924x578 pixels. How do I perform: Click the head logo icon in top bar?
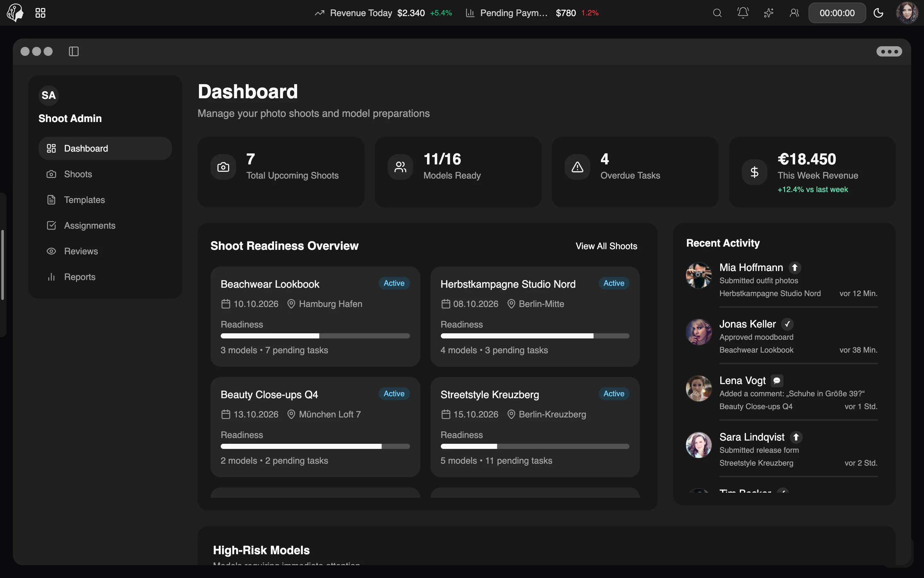pyautogui.click(x=15, y=13)
